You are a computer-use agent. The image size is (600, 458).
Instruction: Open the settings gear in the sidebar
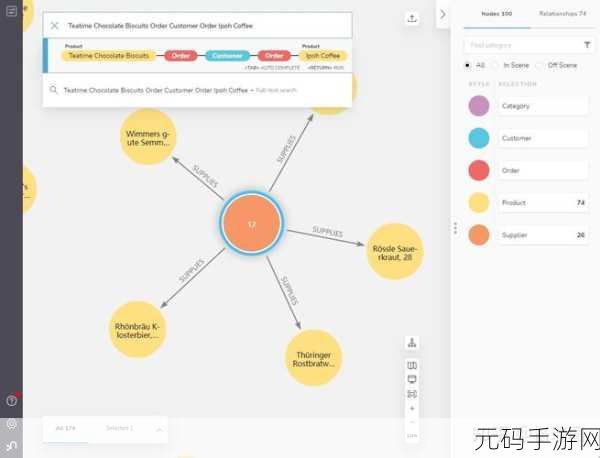tap(11, 424)
